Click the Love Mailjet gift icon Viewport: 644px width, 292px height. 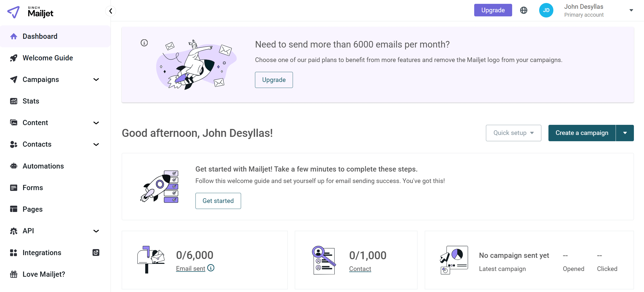[x=13, y=274]
